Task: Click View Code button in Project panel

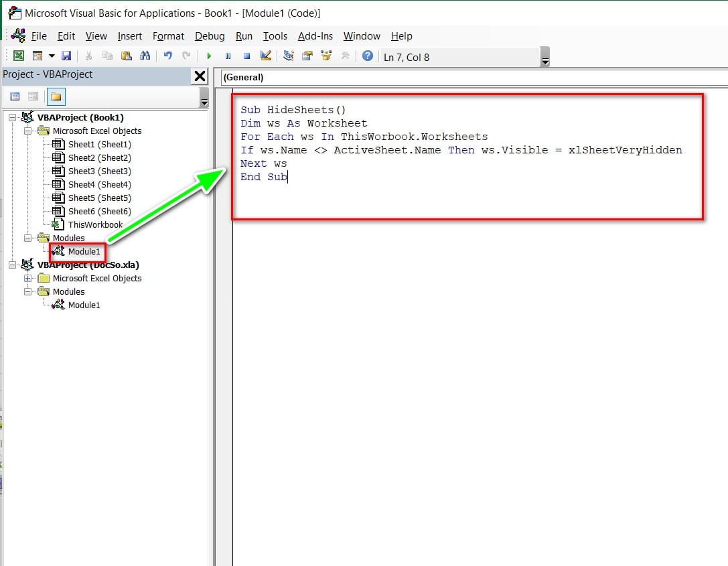Action: point(15,97)
